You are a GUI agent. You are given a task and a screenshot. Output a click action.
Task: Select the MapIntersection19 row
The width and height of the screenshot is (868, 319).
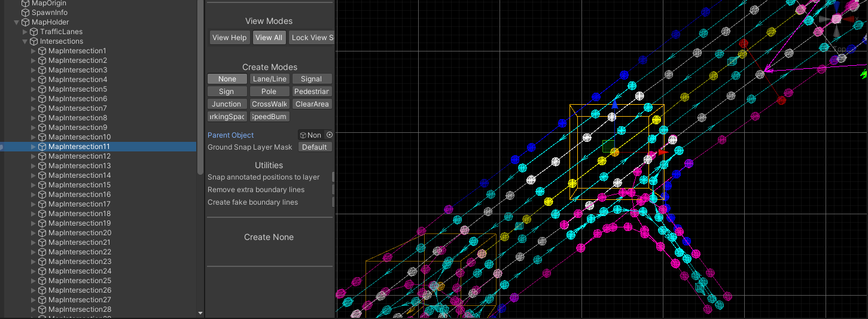(x=98, y=223)
